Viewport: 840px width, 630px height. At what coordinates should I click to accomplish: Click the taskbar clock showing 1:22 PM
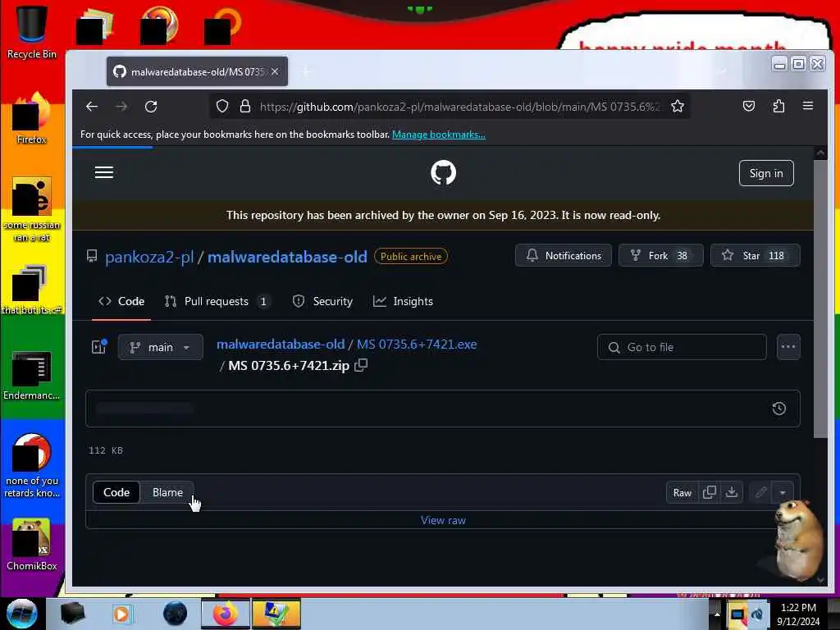click(x=798, y=614)
